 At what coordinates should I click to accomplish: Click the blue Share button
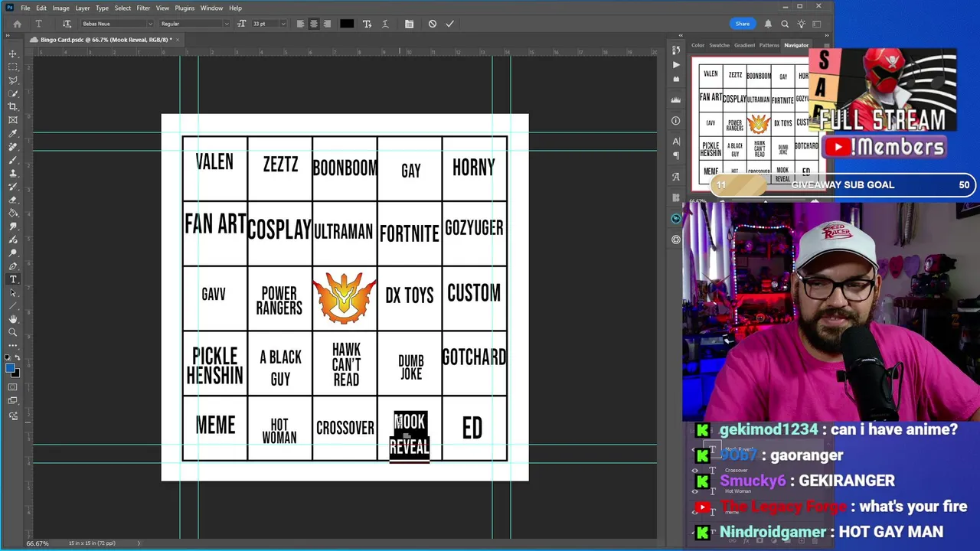tap(743, 24)
